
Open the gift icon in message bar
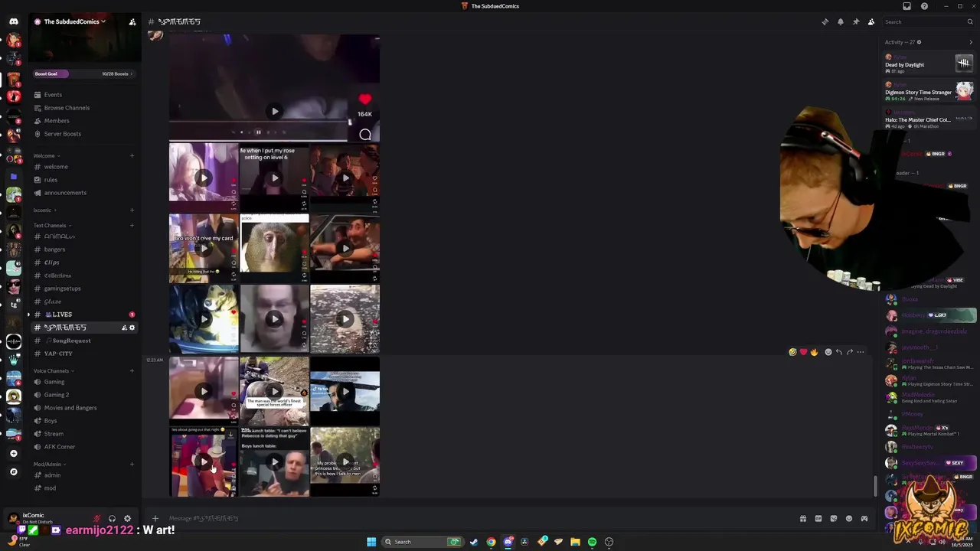(x=802, y=518)
